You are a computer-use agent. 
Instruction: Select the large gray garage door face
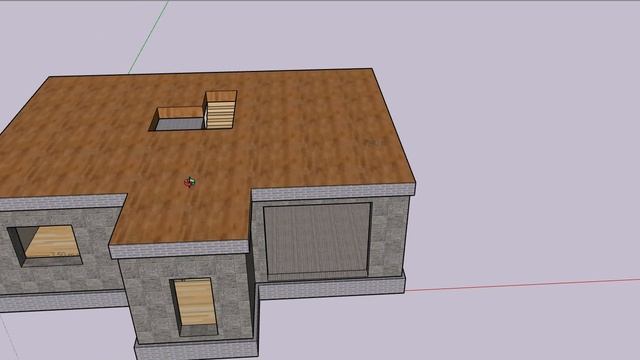pos(317,240)
